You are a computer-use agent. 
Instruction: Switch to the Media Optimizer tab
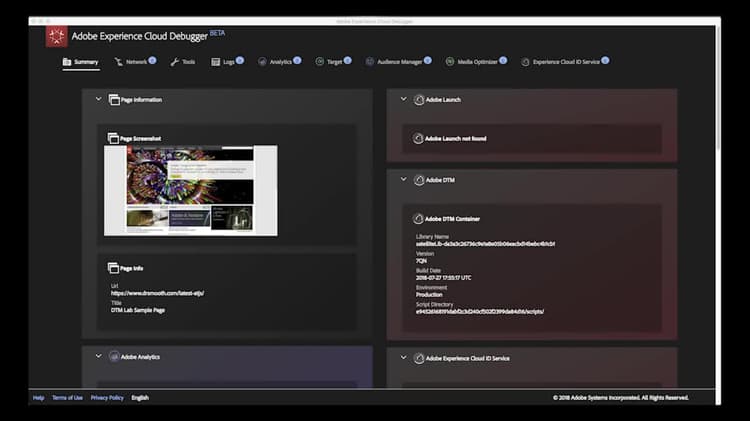click(x=476, y=62)
